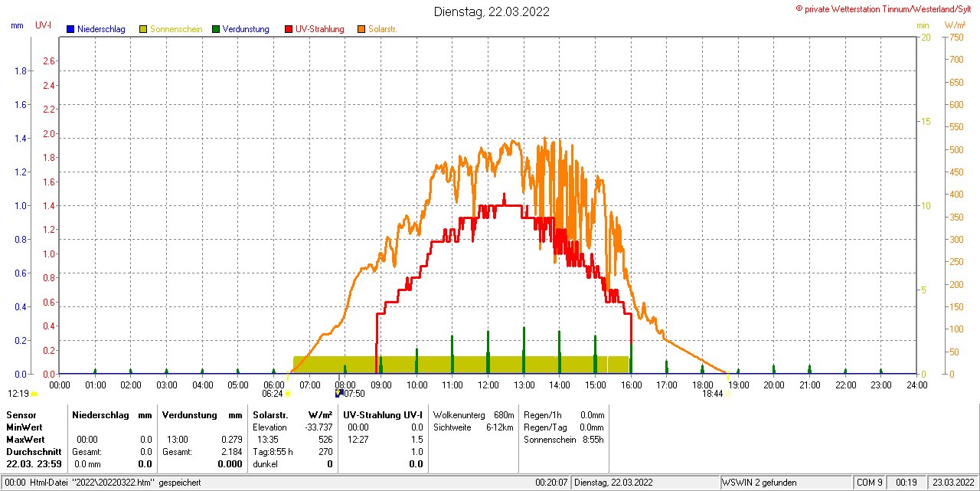Click the Elevation value -33.737
The height and width of the screenshot is (491, 980).
click(318, 427)
